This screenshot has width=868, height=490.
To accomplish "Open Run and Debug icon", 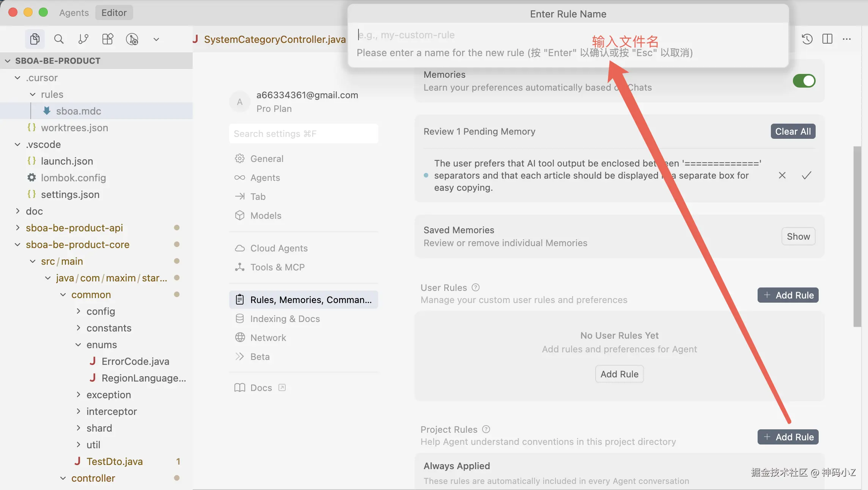I will (132, 39).
